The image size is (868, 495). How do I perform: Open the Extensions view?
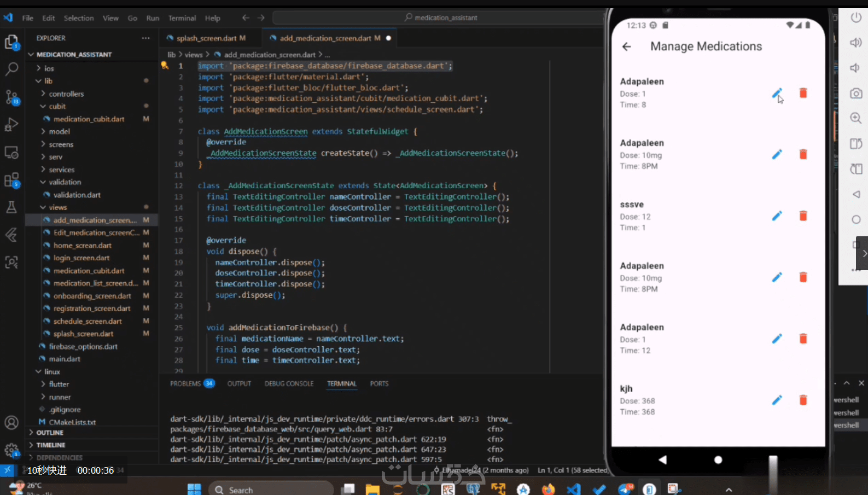11,180
